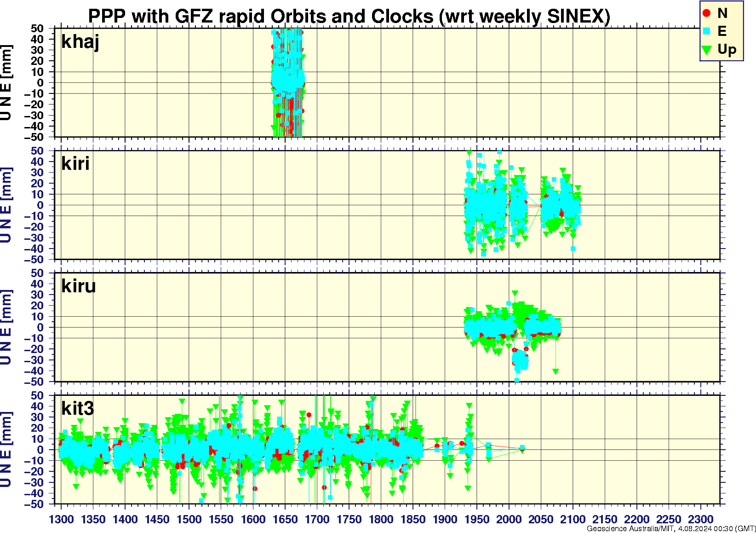Click the kit3 panel 'U N E [mm]' axis label

pyautogui.click(x=6, y=450)
